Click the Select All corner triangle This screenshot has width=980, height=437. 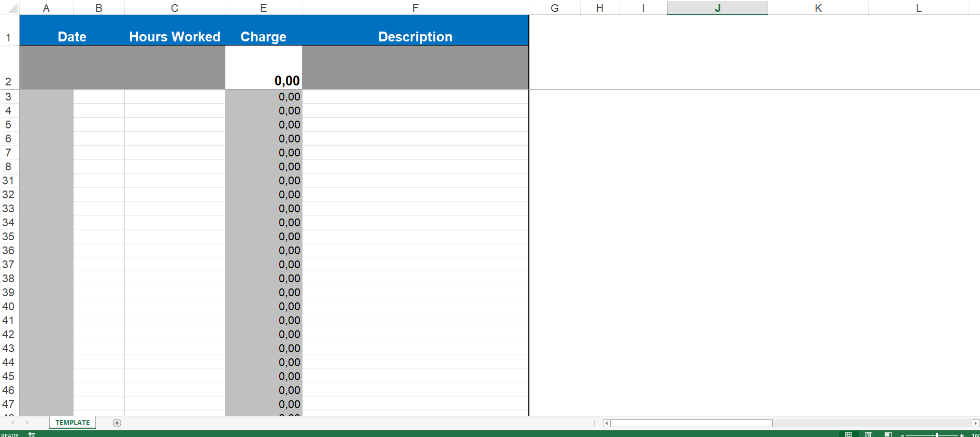pos(12,8)
